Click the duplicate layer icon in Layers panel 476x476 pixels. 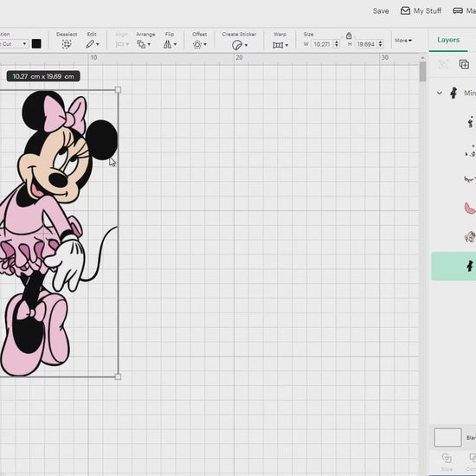tap(464, 64)
